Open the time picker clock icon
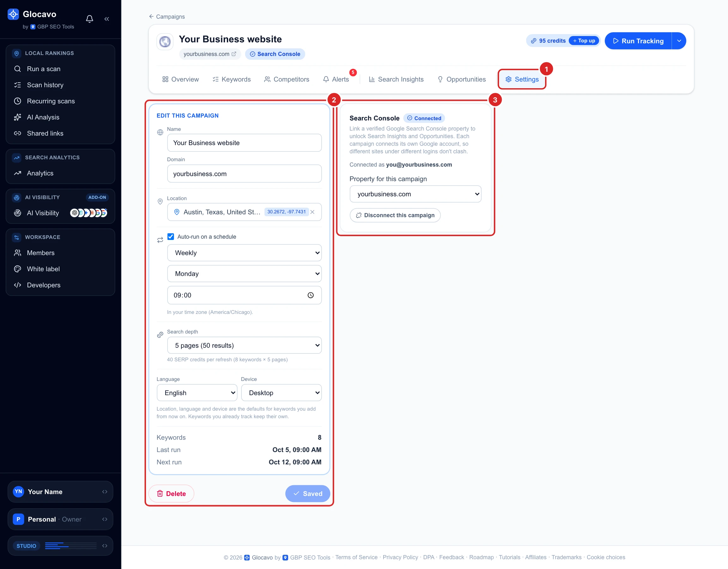 (310, 295)
